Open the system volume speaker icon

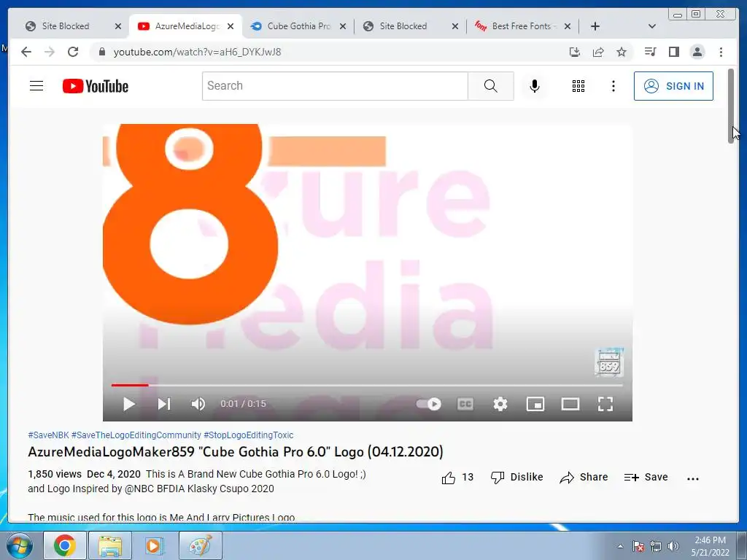(x=673, y=546)
